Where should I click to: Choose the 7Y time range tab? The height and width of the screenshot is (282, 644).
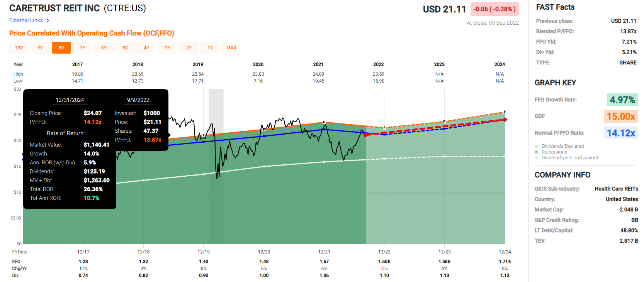coord(83,48)
